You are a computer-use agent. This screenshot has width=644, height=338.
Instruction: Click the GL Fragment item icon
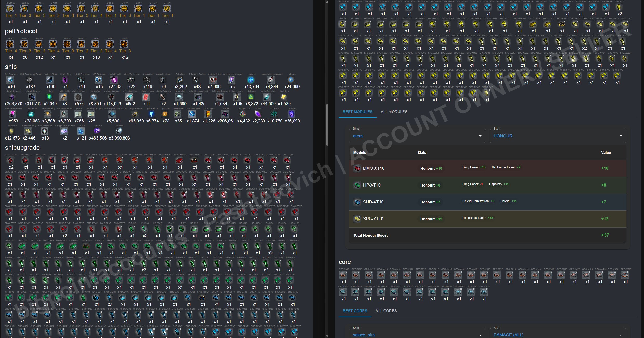click(11, 80)
